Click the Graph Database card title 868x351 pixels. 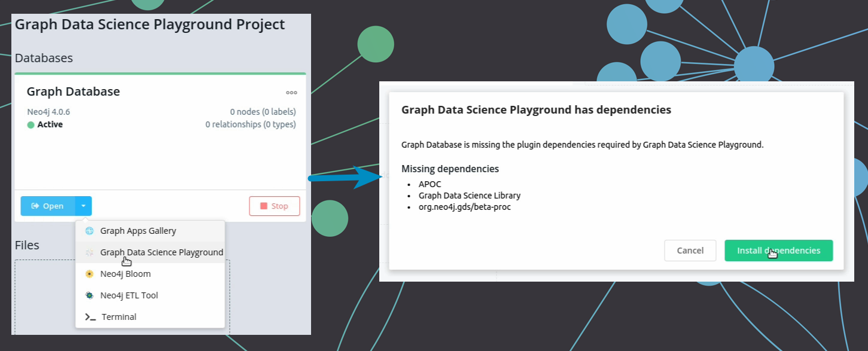(74, 91)
